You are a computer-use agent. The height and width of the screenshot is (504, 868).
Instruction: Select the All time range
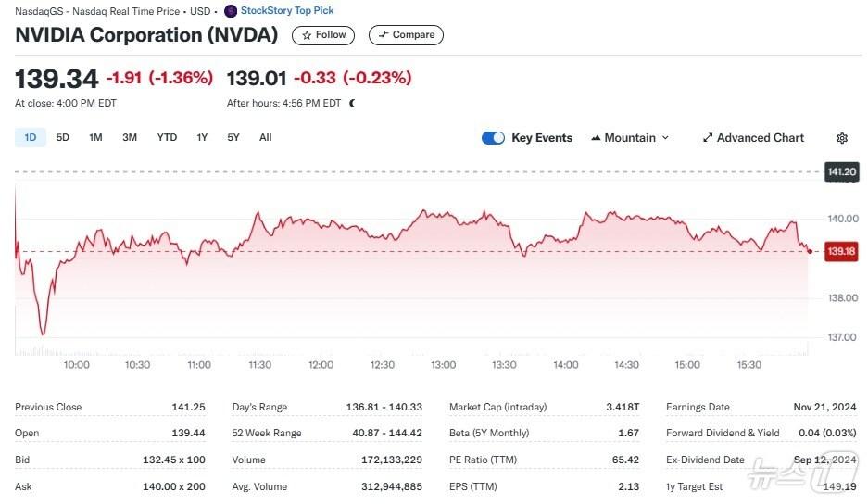click(x=266, y=137)
